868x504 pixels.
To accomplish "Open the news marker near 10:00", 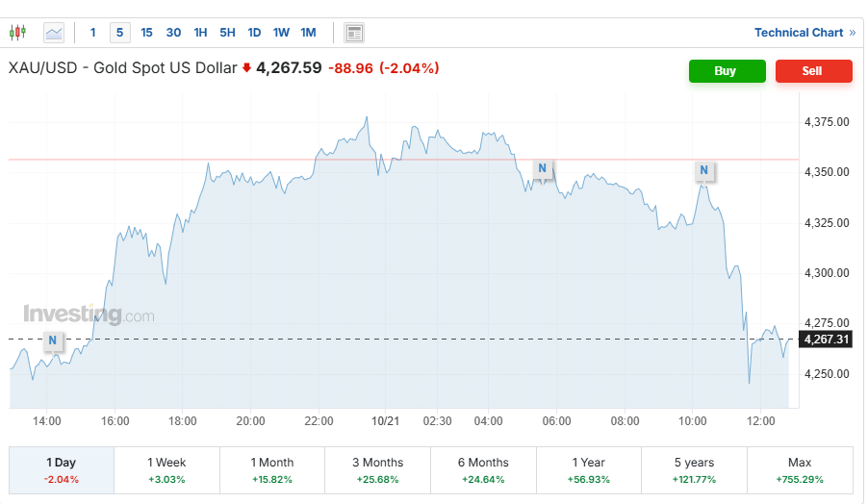I will tap(704, 171).
